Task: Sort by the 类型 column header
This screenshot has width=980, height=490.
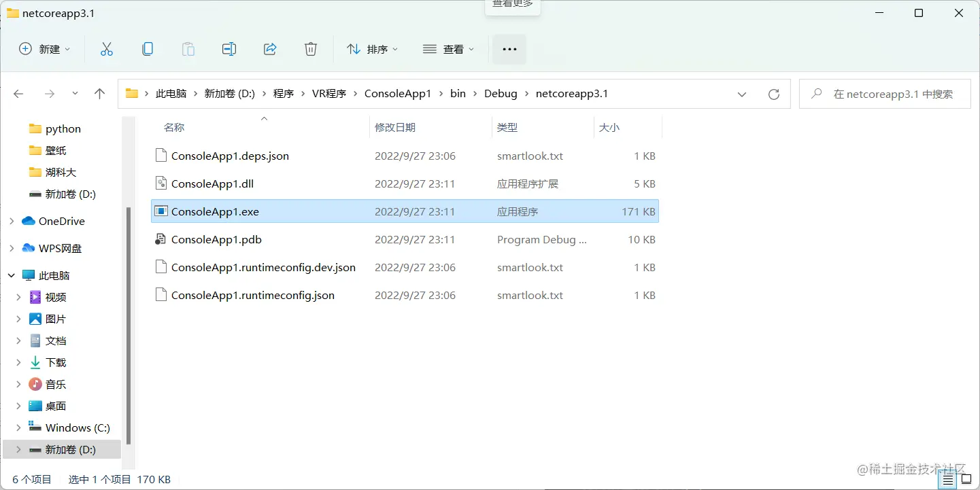Action: (x=507, y=127)
